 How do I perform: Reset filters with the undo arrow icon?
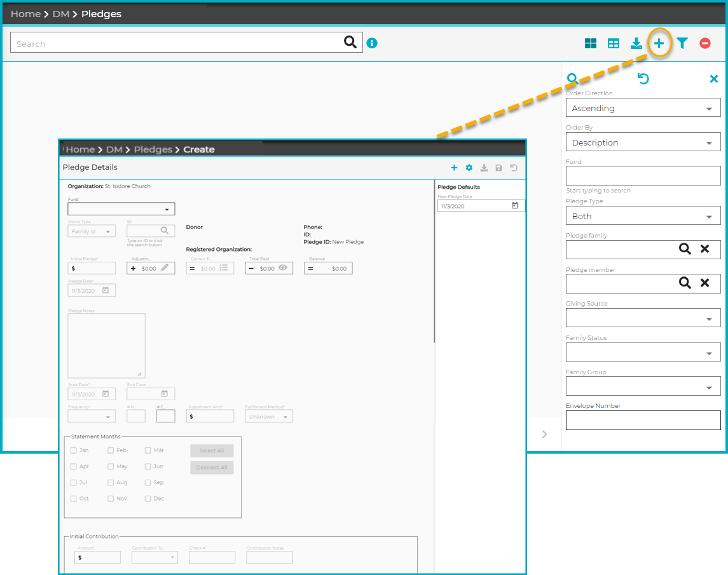pyautogui.click(x=643, y=78)
